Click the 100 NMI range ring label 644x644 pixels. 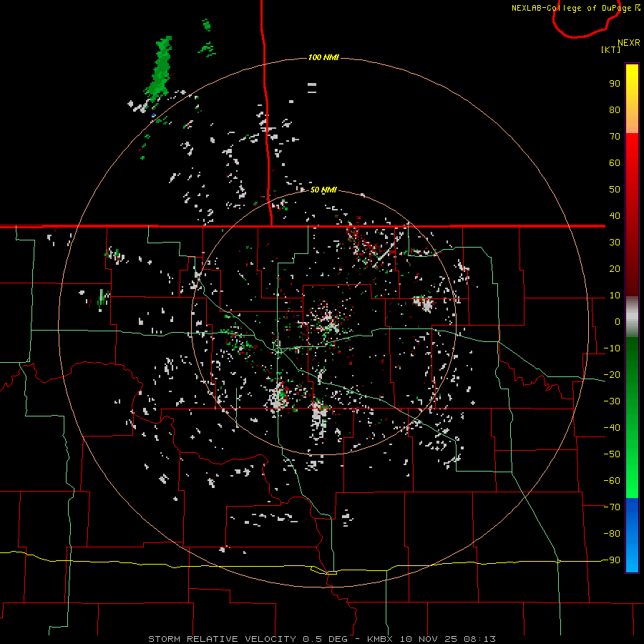323,57
